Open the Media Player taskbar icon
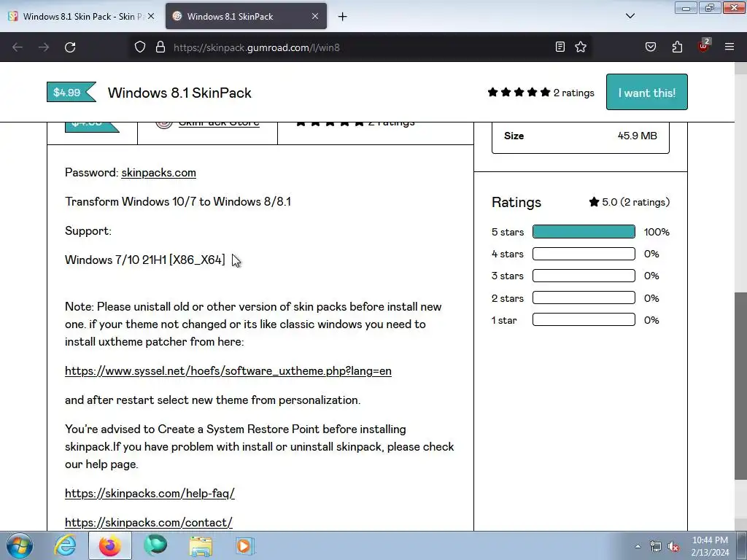747x560 pixels. tap(245, 546)
